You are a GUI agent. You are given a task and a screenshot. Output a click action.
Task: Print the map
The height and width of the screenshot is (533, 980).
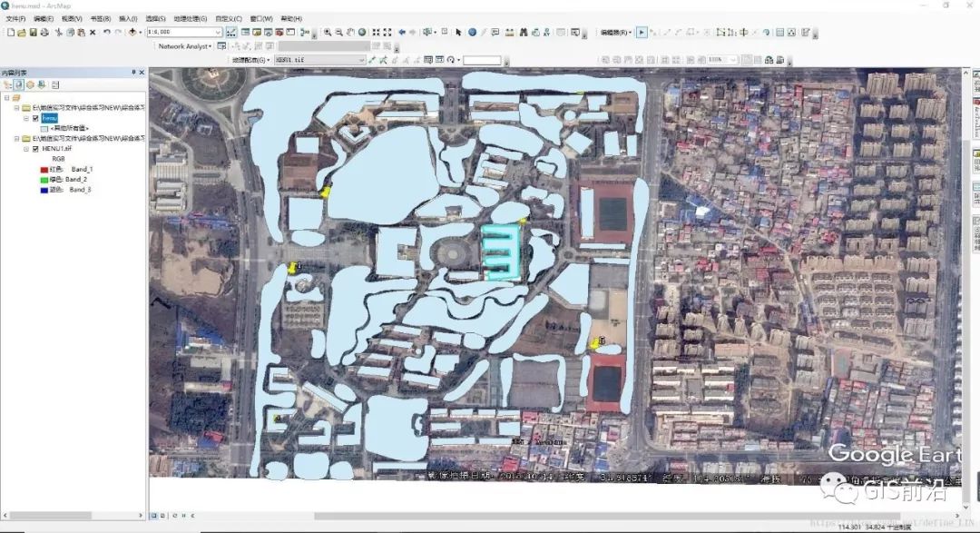click(x=44, y=32)
